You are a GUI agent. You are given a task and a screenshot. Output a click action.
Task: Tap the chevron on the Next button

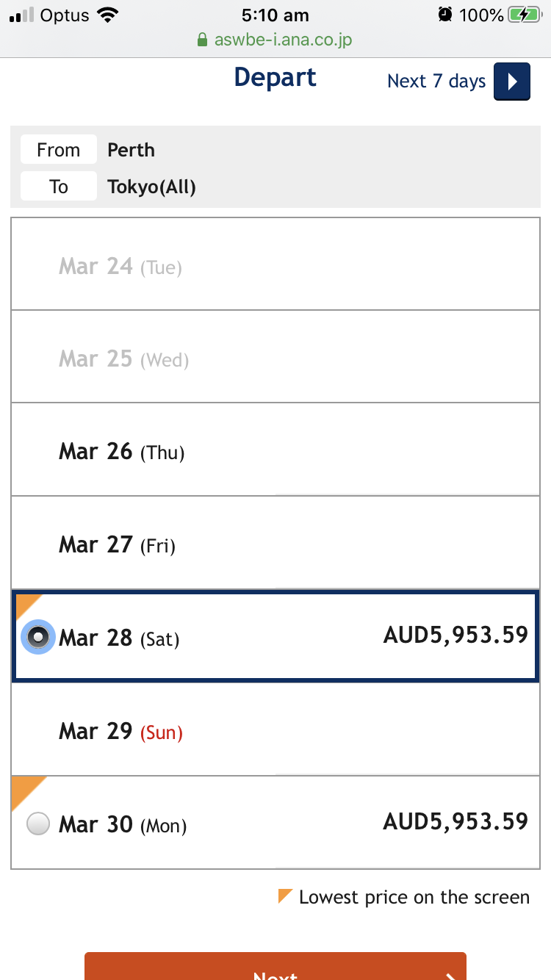pos(451,975)
